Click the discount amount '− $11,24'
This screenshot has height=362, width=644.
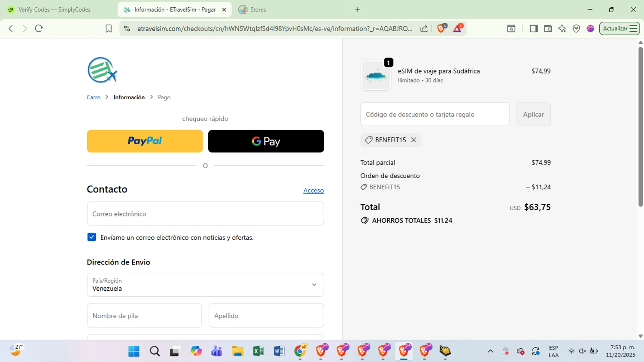click(x=538, y=187)
